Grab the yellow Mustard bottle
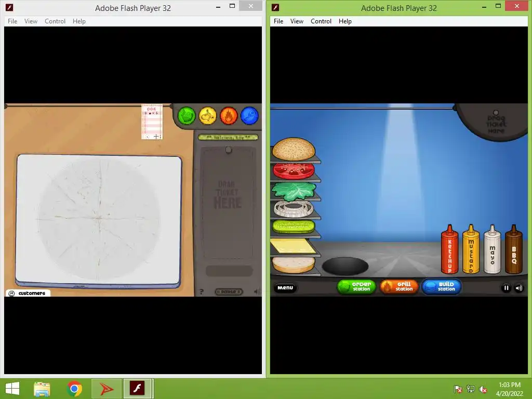Image resolution: width=532 pixels, height=399 pixels. point(471,249)
